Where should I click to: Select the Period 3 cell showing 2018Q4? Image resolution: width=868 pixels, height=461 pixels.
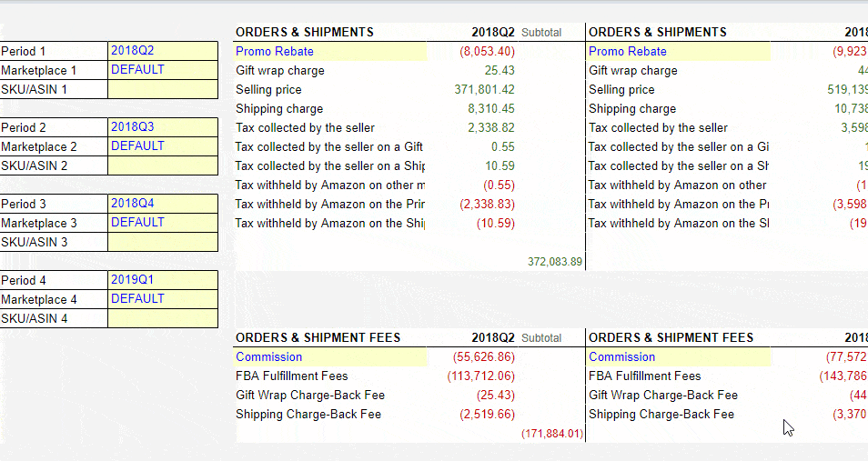click(162, 204)
